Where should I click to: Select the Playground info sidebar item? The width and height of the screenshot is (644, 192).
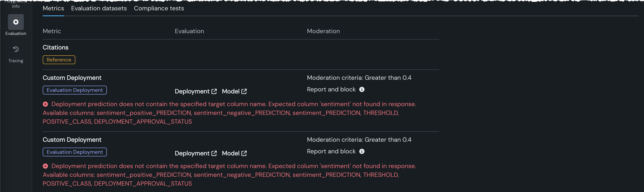(16, 4)
